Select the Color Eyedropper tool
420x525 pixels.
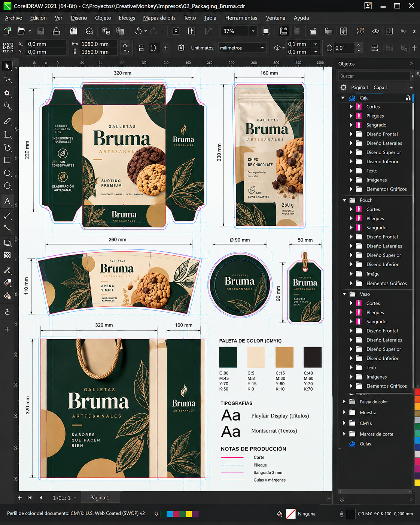point(7,270)
